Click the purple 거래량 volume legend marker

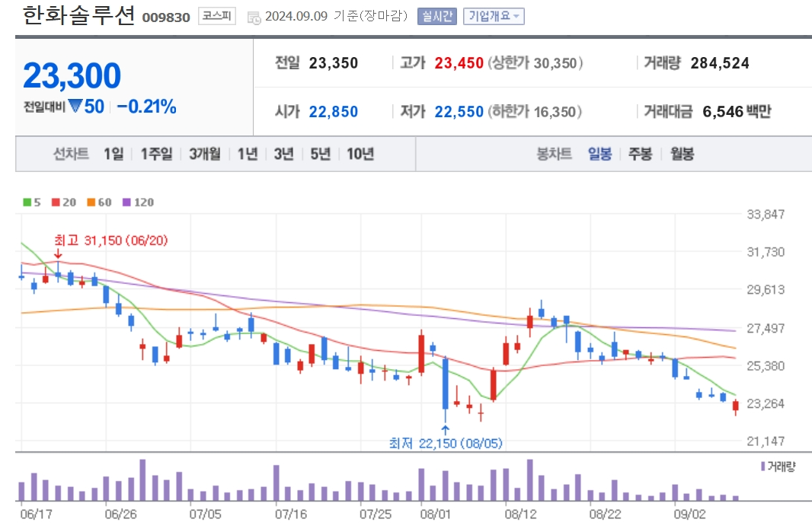[x=762, y=467]
